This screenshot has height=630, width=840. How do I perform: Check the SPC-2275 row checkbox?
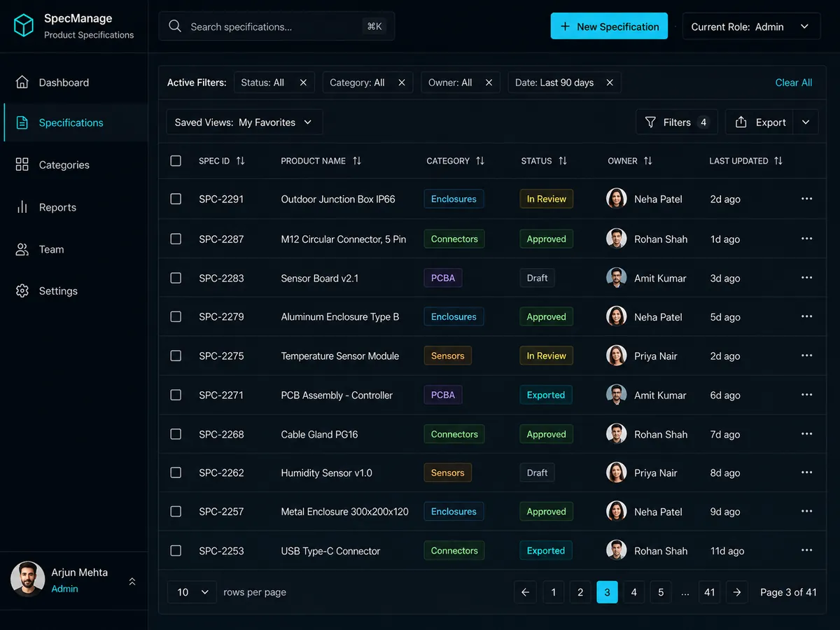(176, 356)
